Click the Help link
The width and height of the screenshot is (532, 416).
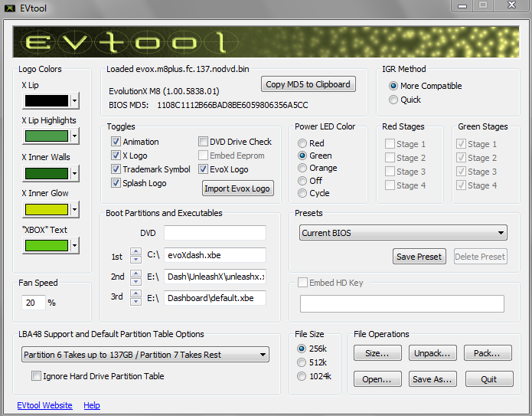(x=92, y=405)
